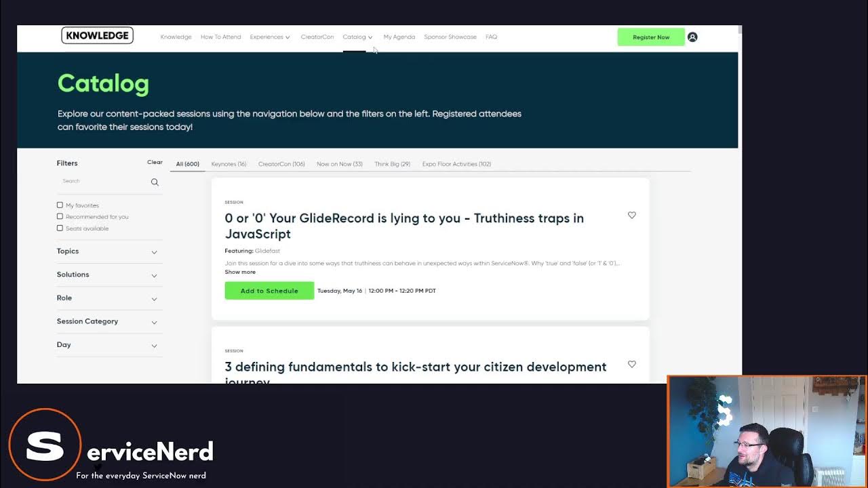This screenshot has height=488, width=868.
Task: Expand the Session Category filter
Action: point(109,321)
